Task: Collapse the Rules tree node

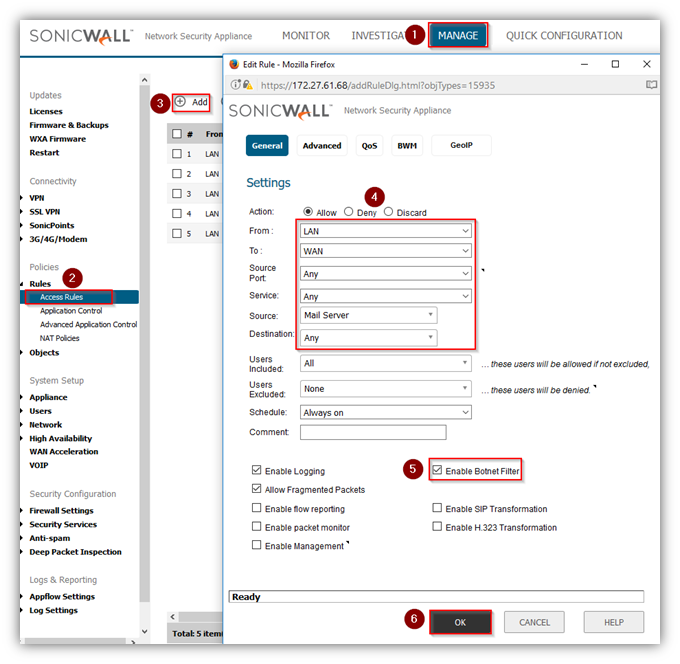Action: click(22, 284)
